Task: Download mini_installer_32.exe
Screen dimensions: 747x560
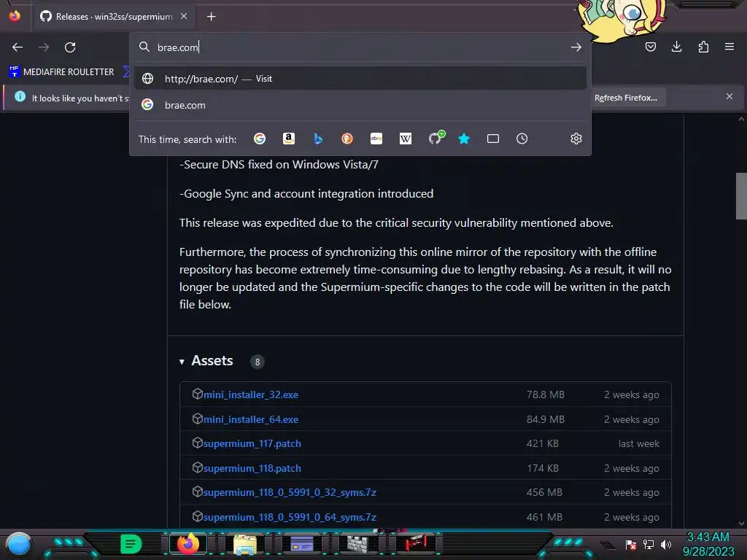Action: [251, 394]
